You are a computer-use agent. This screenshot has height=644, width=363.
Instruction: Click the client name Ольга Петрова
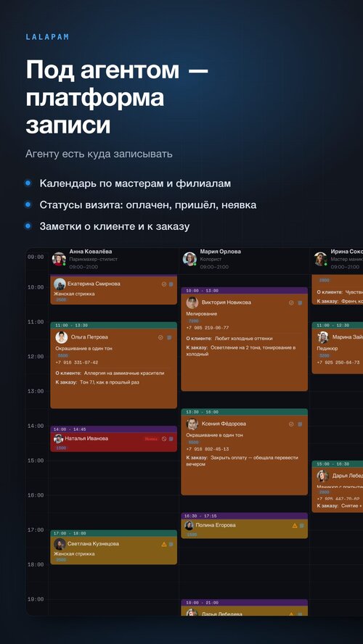[x=89, y=337]
